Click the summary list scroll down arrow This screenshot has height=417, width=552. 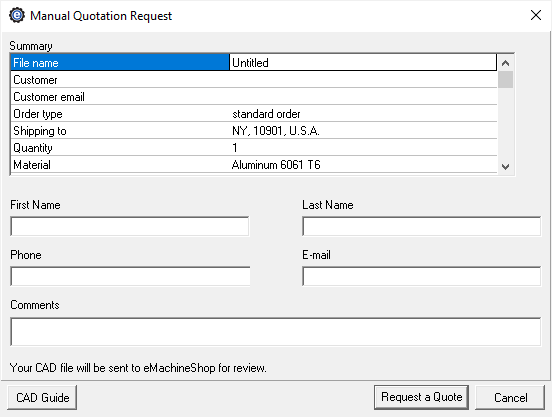pos(506,166)
